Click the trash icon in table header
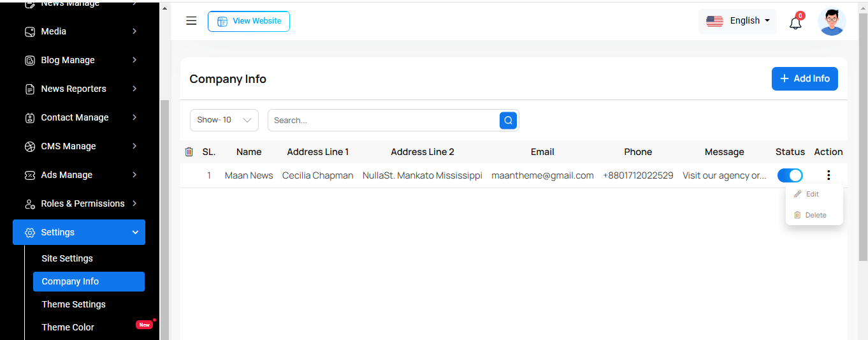The width and height of the screenshot is (868, 340). coord(189,152)
